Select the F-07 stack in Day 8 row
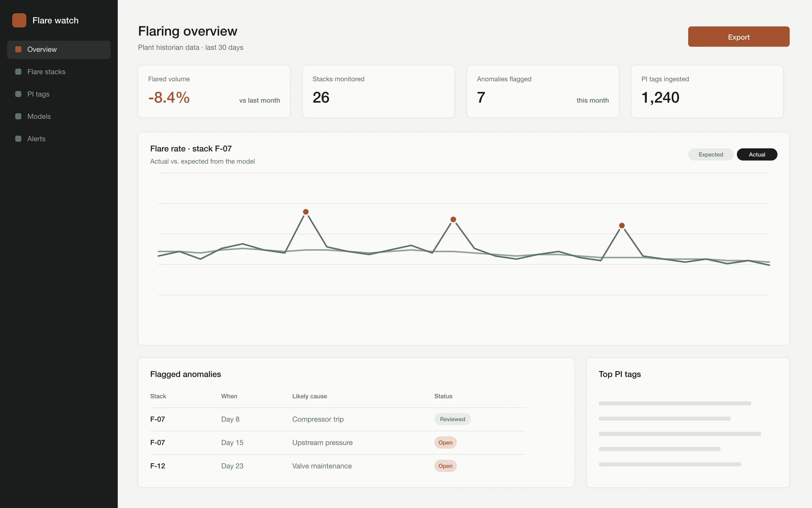Screen dimensions: 812x508 (157, 419)
